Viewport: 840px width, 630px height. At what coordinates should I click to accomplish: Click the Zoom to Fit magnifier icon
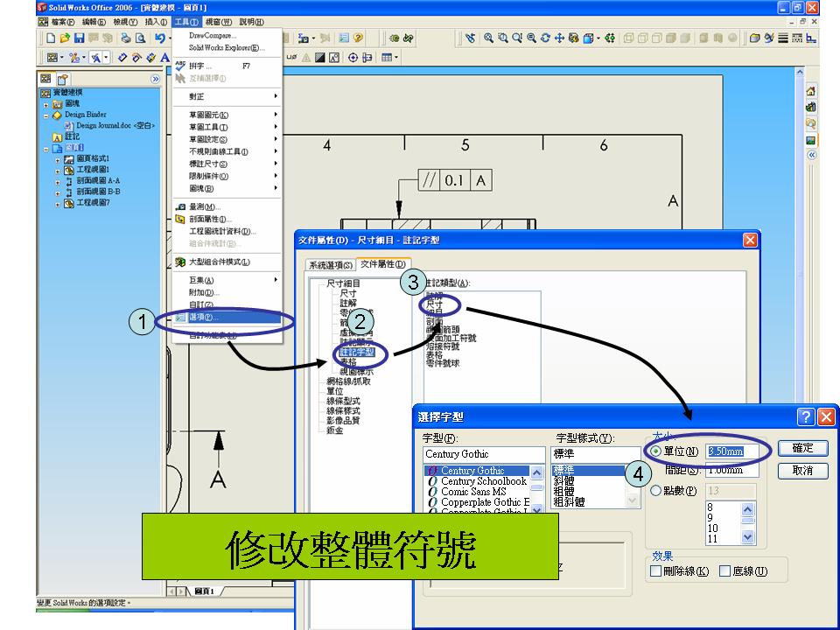point(488,38)
